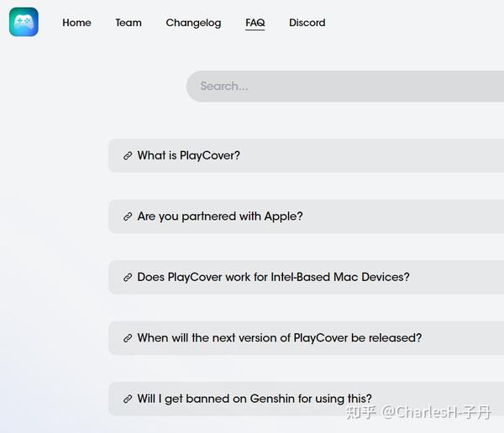Expand the What is PlayCover? question
504x433 pixels.
point(307,156)
